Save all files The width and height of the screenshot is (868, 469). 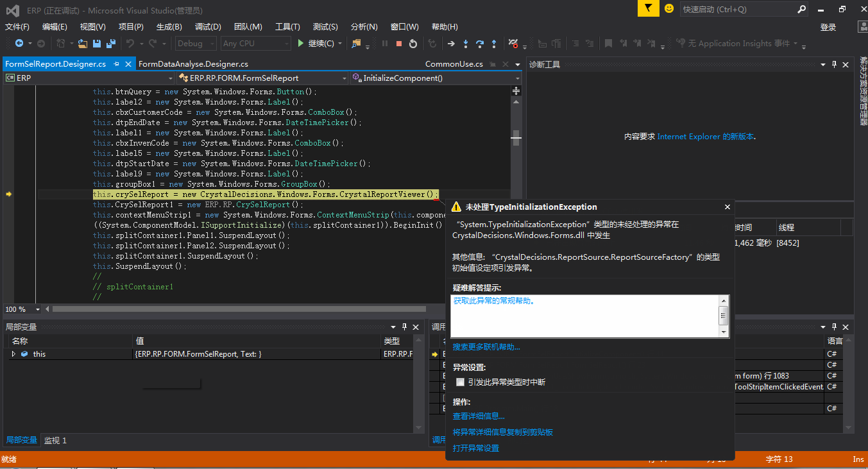click(x=111, y=44)
